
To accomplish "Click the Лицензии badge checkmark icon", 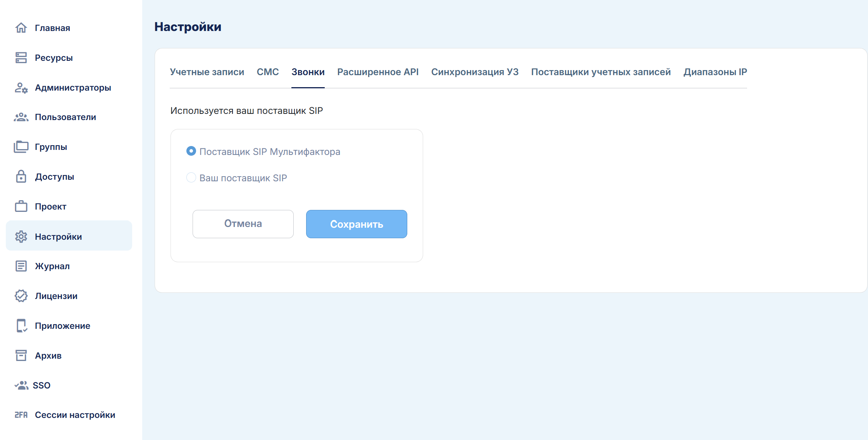I will (21, 296).
